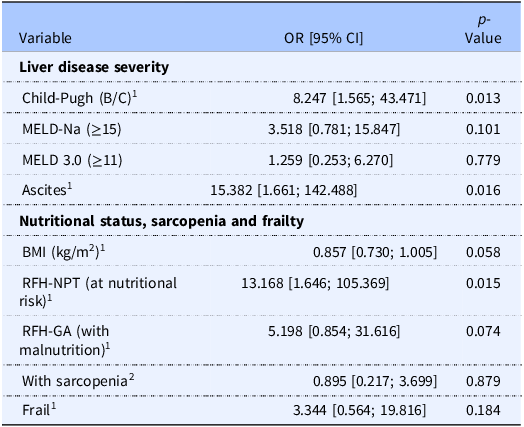Click the BMI (kg/m²) variable

point(61,252)
